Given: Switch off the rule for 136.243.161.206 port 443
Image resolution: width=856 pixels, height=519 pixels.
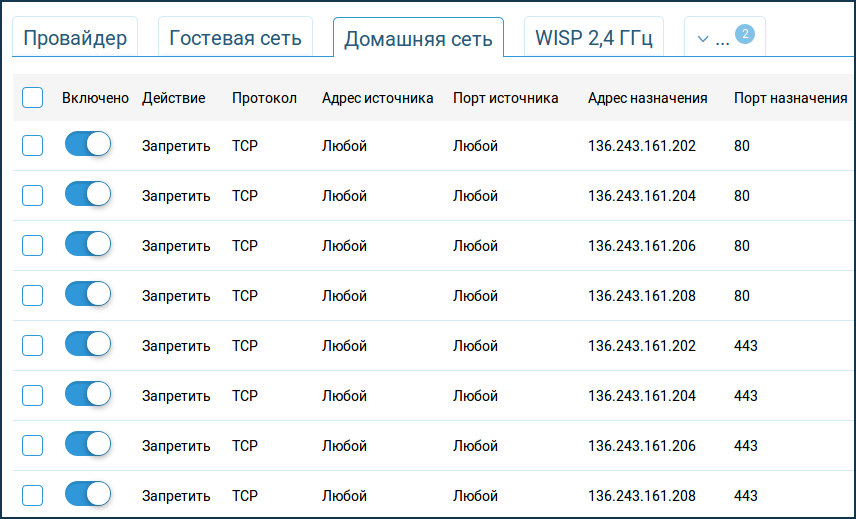Looking at the screenshot, I should [x=88, y=445].
